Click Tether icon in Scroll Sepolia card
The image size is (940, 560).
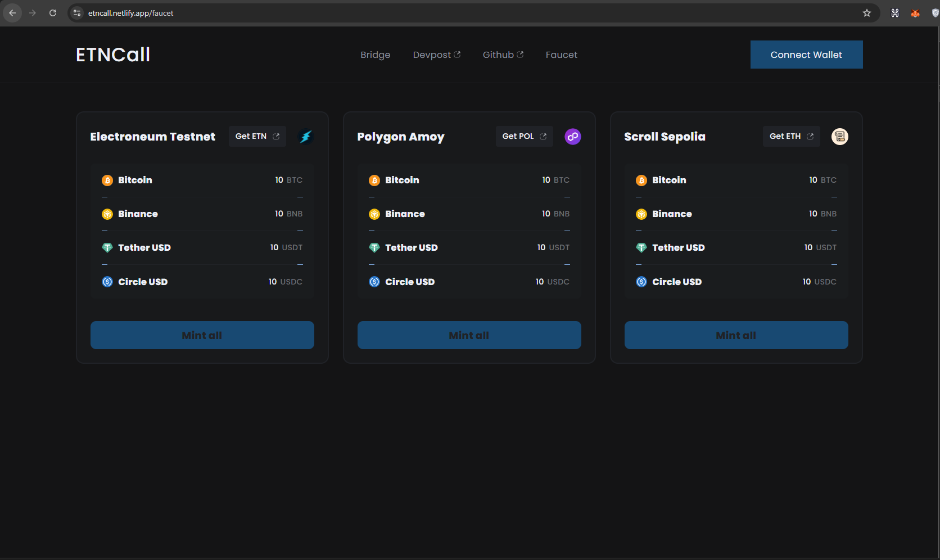[641, 248]
